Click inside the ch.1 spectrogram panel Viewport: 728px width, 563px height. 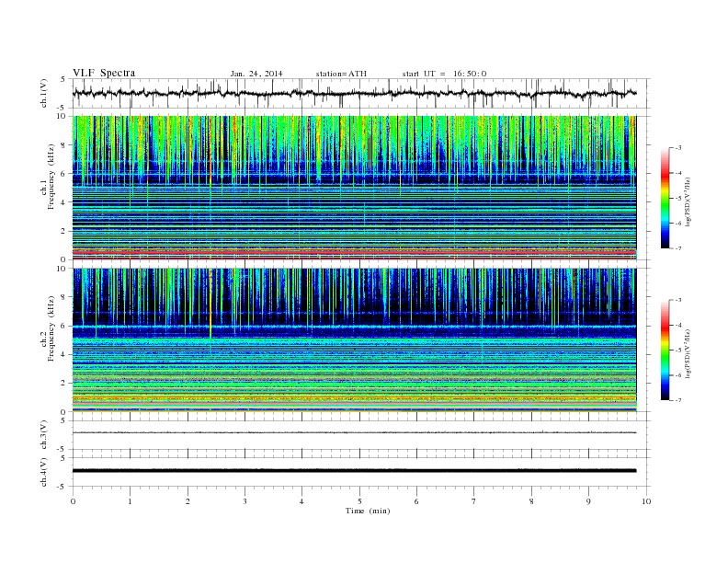355,188
